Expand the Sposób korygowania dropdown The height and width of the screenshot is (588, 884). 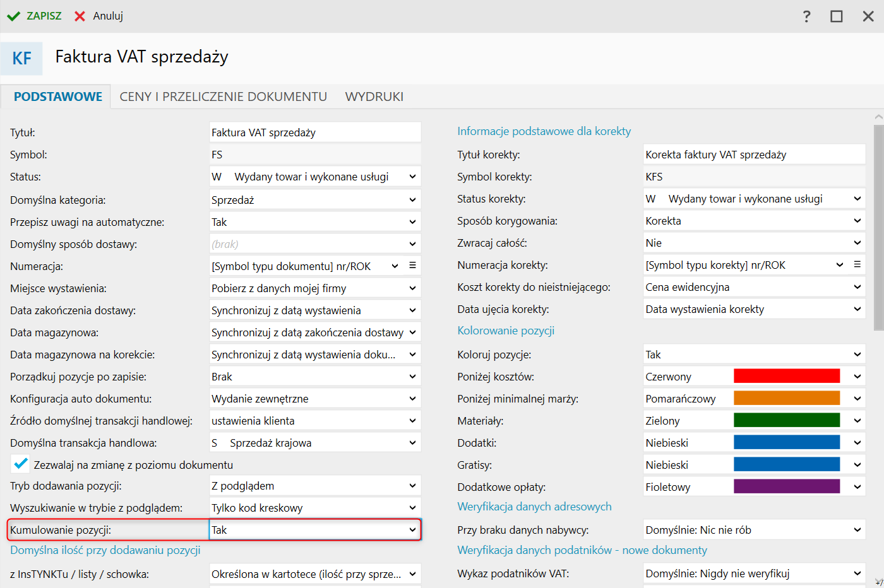tap(755, 221)
